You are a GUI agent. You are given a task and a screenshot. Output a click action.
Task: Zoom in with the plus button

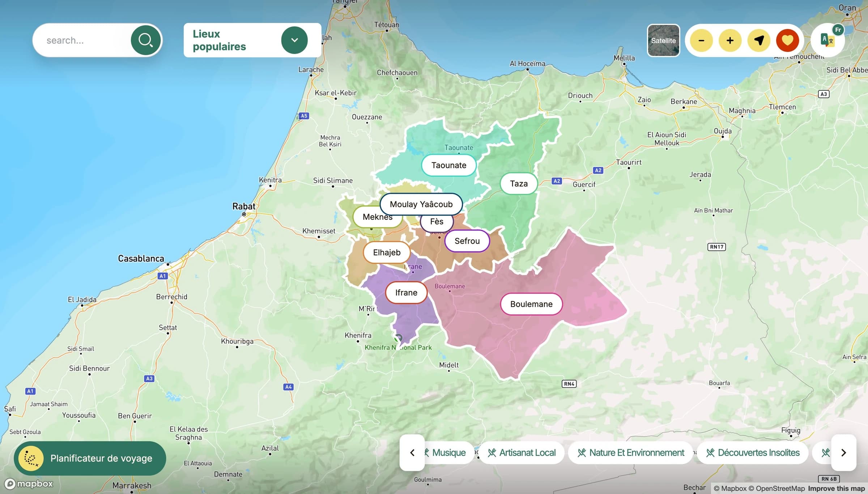coord(730,40)
